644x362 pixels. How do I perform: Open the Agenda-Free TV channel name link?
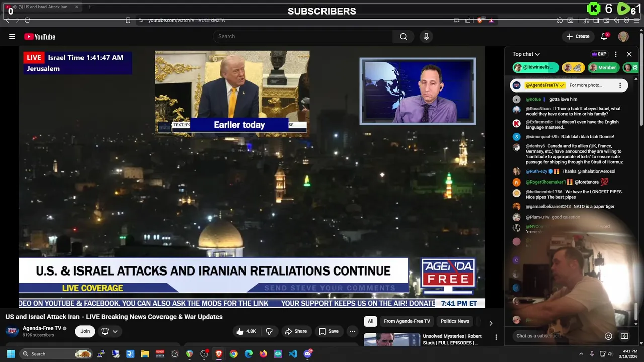pos(42,328)
